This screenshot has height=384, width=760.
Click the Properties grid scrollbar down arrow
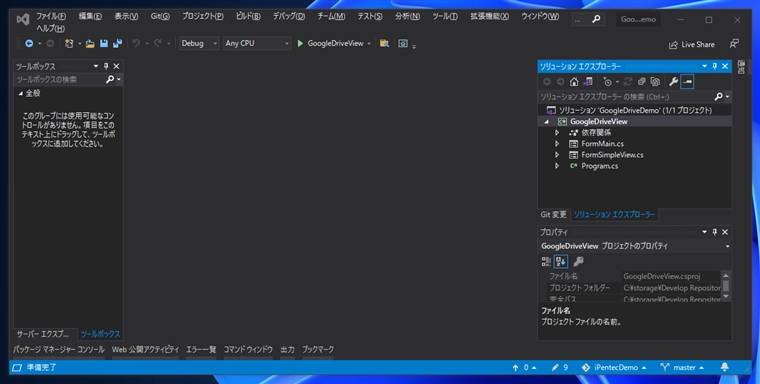[726, 296]
